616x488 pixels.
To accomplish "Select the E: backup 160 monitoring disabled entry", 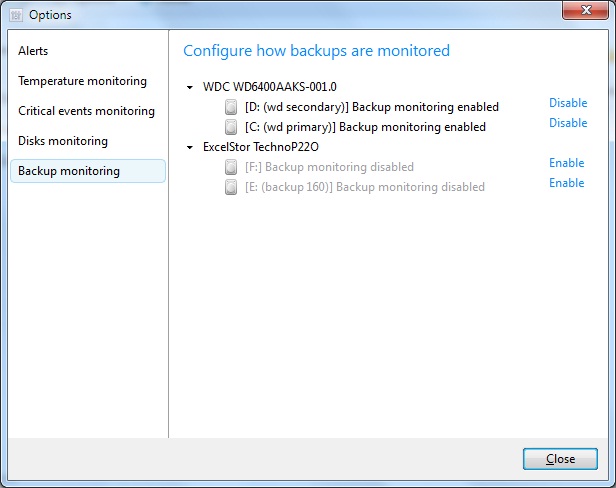I will (x=365, y=187).
